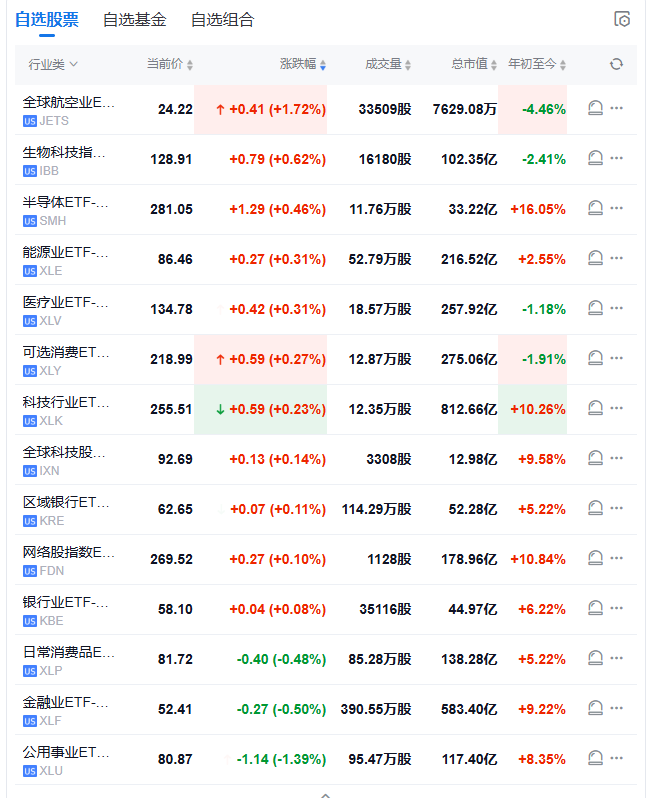The height and width of the screenshot is (798, 647).
Task: Open more options for XLF row
Action: pyautogui.click(x=616, y=708)
